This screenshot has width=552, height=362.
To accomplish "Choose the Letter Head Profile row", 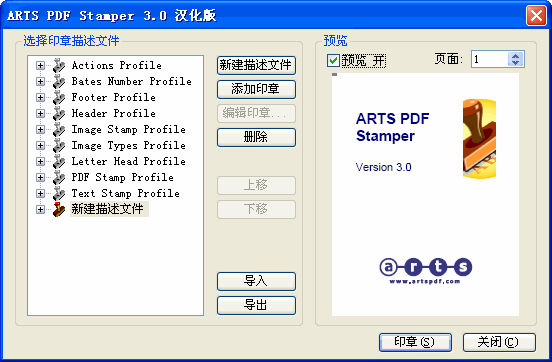I will 128,161.
